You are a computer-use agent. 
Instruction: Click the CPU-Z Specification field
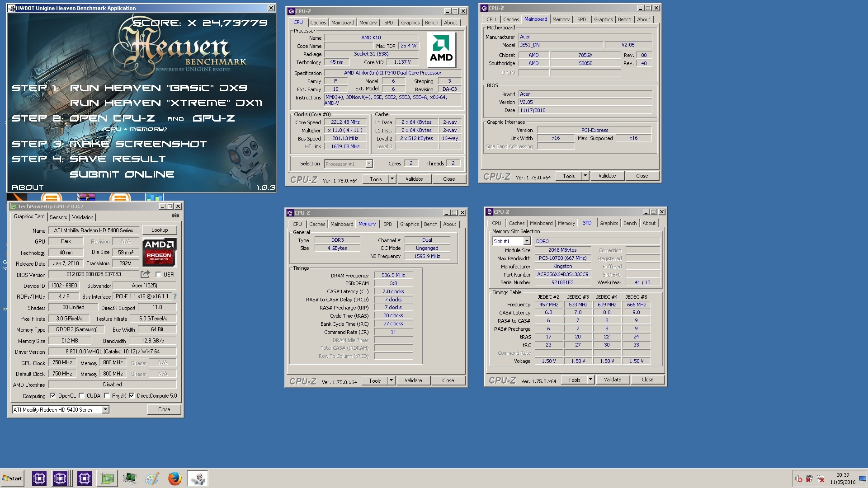393,73
